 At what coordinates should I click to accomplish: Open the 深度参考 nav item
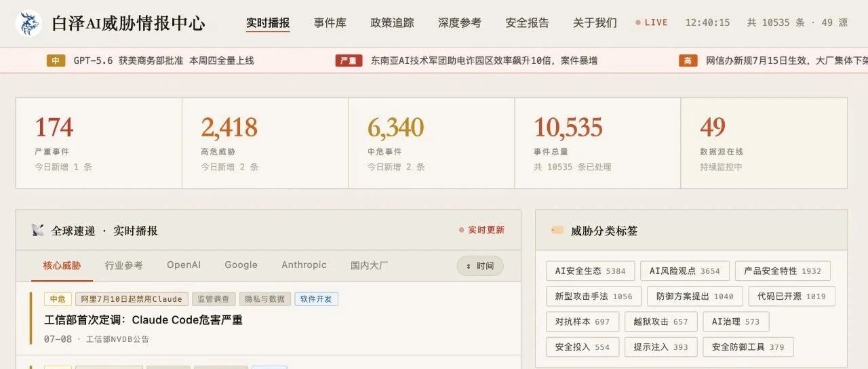coord(460,22)
